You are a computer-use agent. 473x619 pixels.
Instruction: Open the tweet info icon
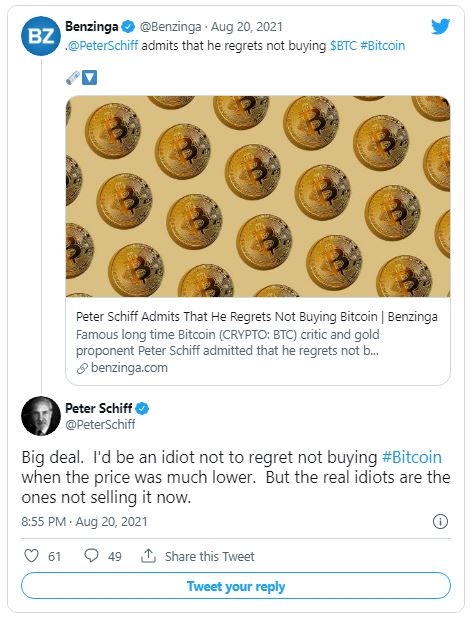(x=440, y=521)
